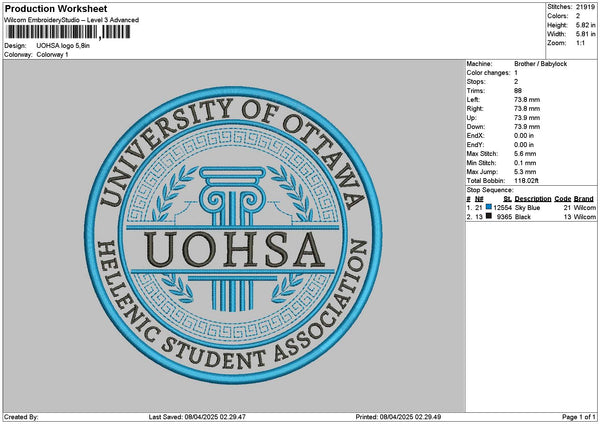Select the "Stops:" label
The height and width of the screenshot is (424, 600).
coord(476,82)
